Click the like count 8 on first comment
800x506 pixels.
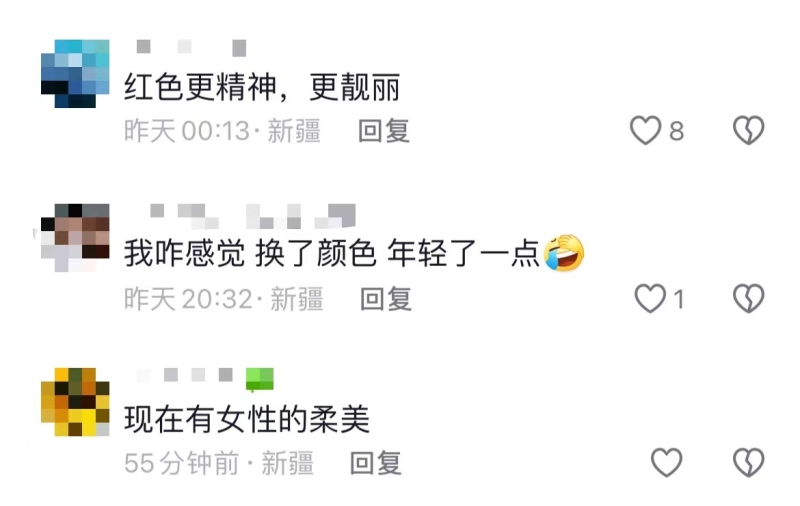coord(676,132)
